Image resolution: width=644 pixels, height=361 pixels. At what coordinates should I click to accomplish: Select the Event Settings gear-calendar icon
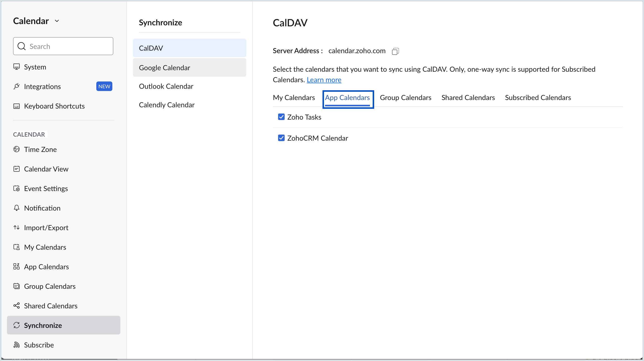17,188
